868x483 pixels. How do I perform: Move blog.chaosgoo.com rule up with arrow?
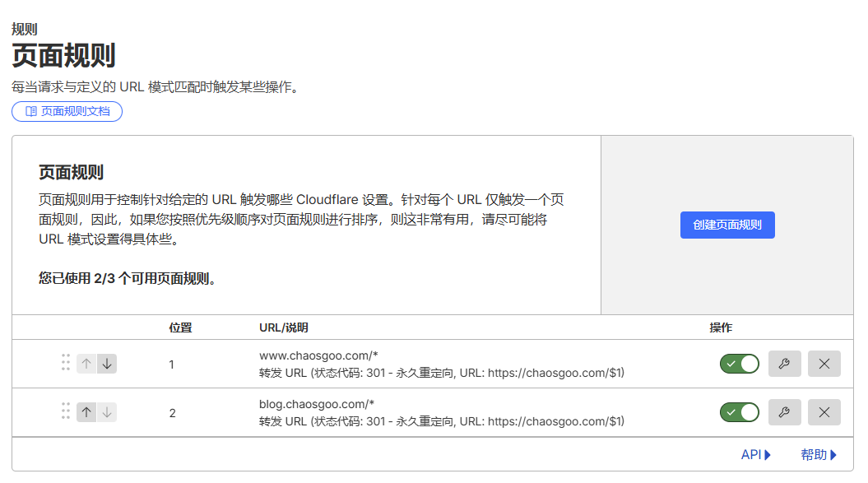point(86,412)
